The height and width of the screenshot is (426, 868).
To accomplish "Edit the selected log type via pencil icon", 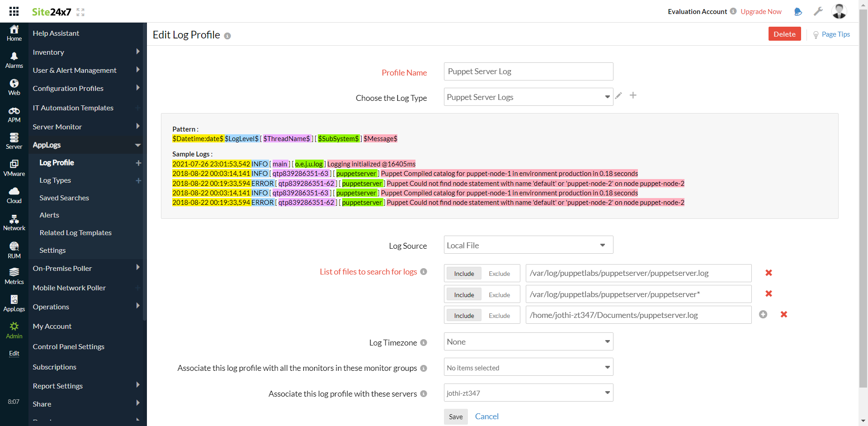I will (x=618, y=95).
